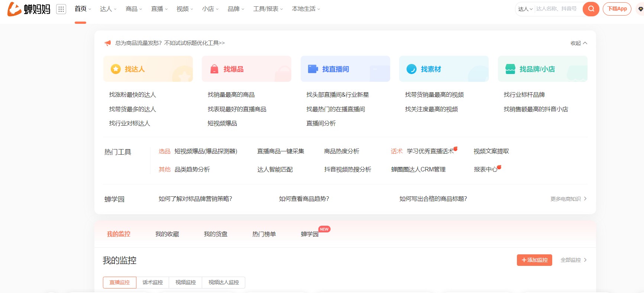The width and height of the screenshot is (644, 293).
Task: Open 找涨粉最快的达人
Action: coord(133,95)
